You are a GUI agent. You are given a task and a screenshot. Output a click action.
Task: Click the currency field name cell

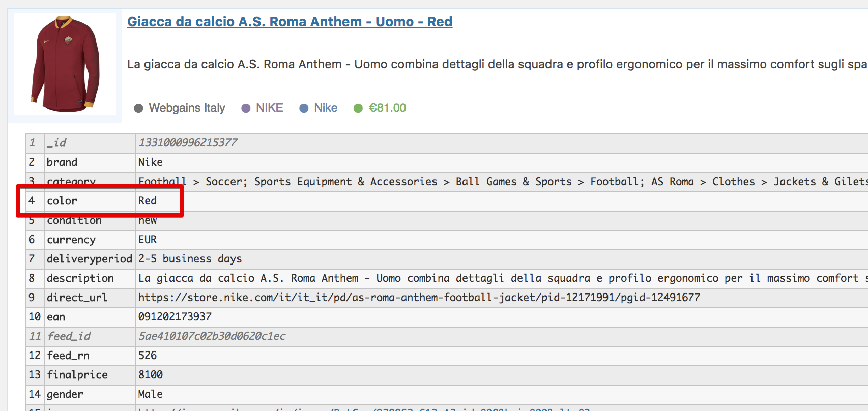pos(90,240)
